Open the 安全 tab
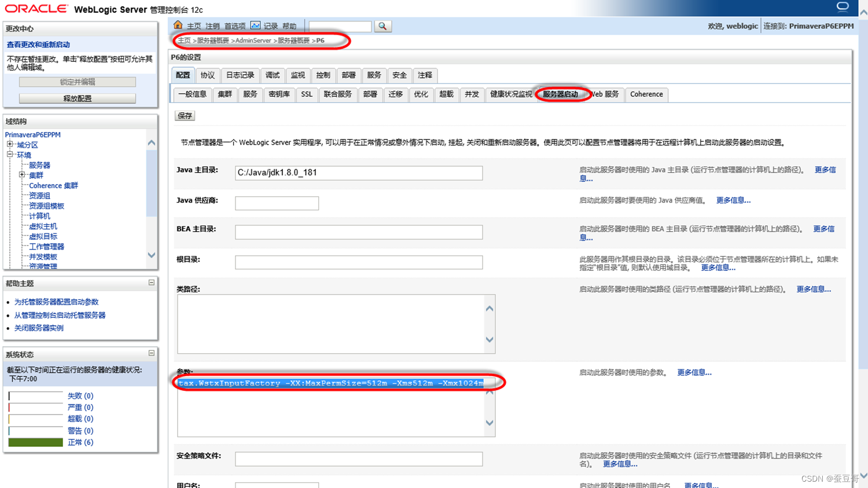 click(x=400, y=75)
